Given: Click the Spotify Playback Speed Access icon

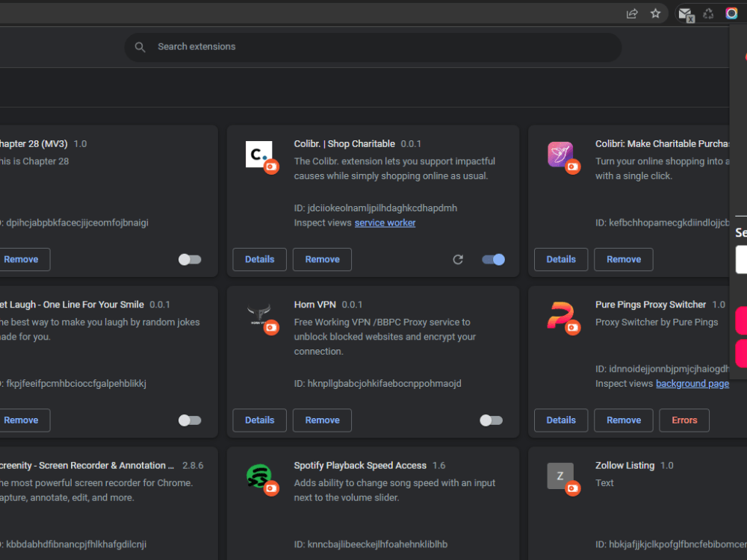Looking at the screenshot, I should 259,476.
